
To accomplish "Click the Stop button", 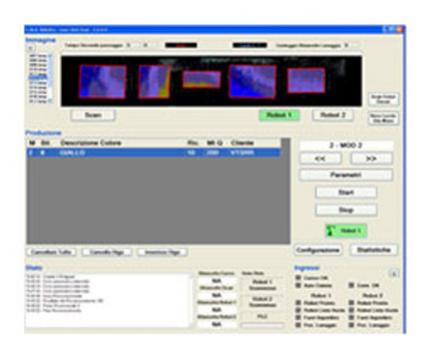I will point(346,210).
